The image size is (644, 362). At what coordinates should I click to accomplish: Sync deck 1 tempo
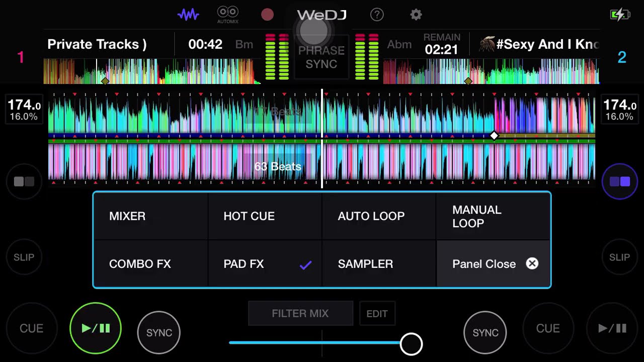159,332
